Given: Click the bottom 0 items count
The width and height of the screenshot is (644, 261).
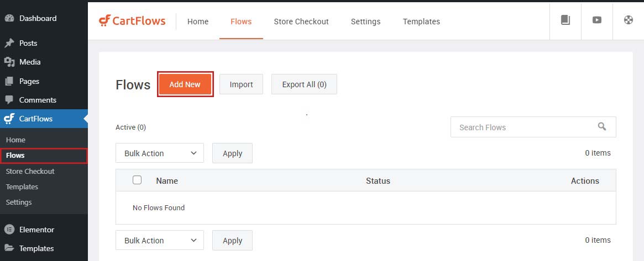Looking at the screenshot, I should (598, 240).
